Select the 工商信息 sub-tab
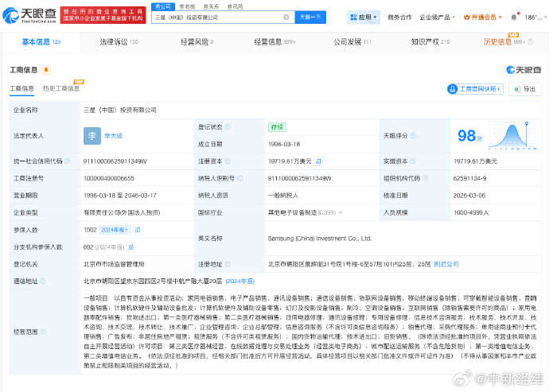This screenshot has height=392, width=549. point(21,88)
